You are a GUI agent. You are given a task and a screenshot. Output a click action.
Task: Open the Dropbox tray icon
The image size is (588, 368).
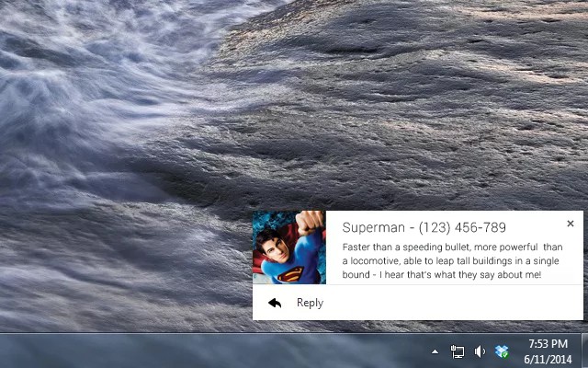pos(502,351)
